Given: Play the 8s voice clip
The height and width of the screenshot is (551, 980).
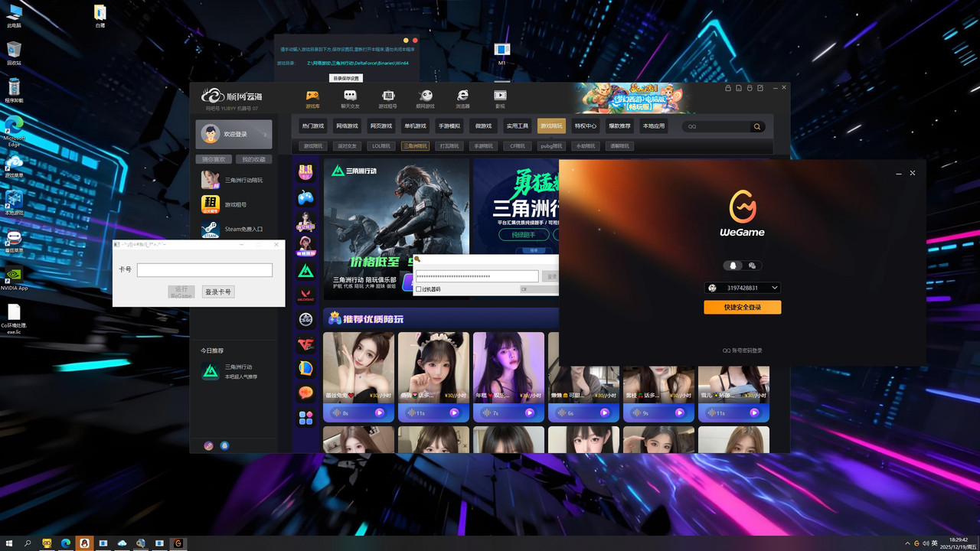Looking at the screenshot, I should point(379,412).
